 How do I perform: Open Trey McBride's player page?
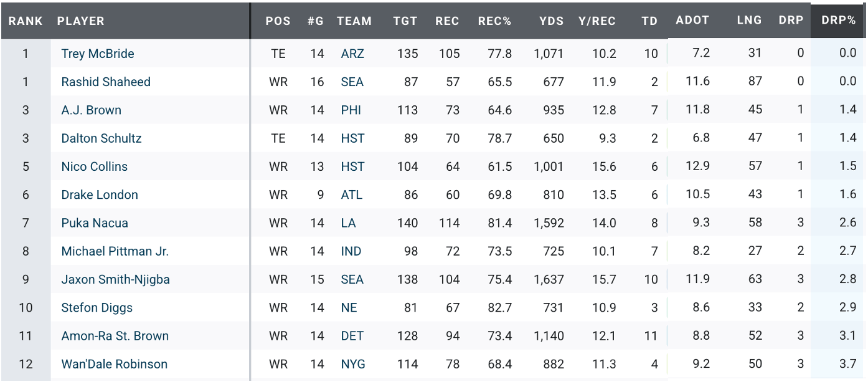[x=98, y=54]
